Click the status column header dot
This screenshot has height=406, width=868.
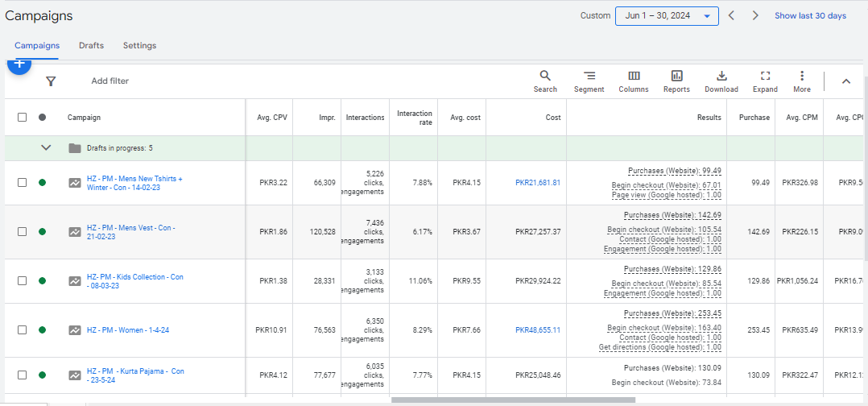pos(42,118)
